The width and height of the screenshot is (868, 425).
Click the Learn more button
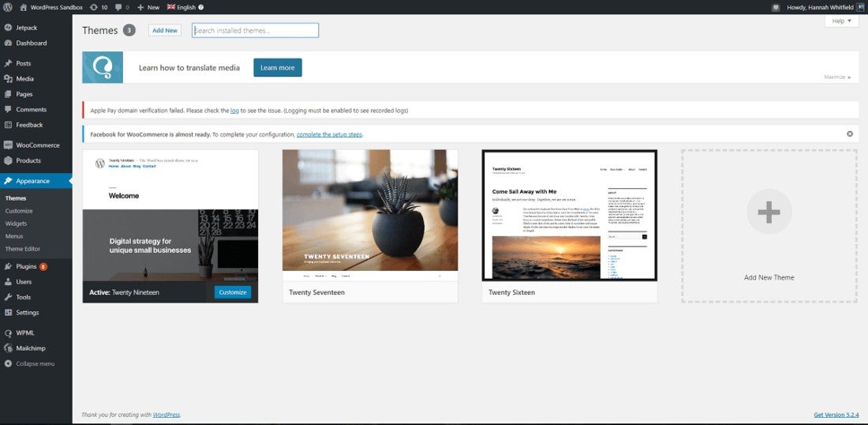pyautogui.click(x=278, y=68)
